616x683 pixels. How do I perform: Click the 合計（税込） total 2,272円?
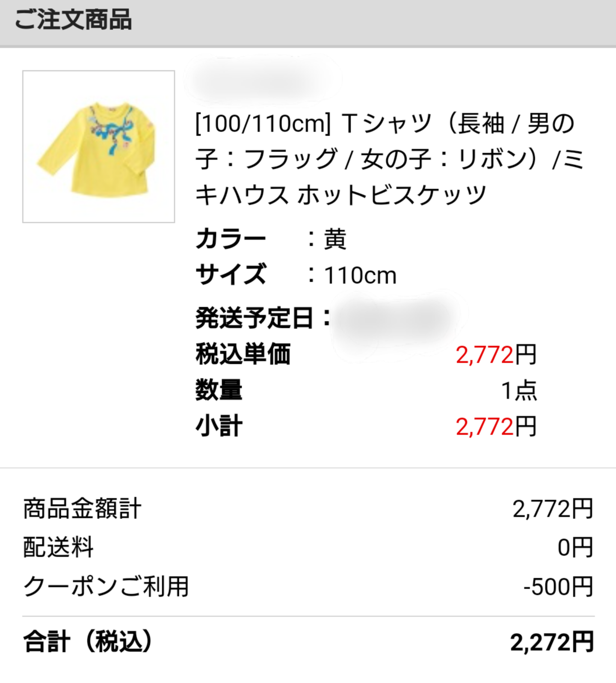coord(551,642)
